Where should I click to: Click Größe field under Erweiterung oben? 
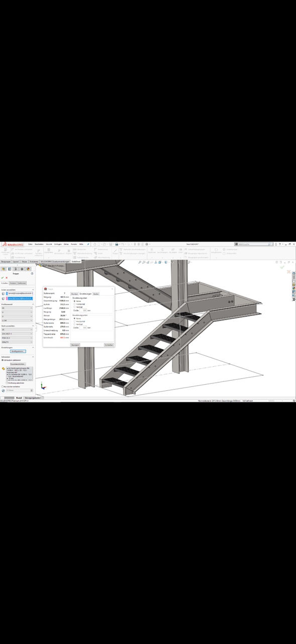pyautogui.click(x=83, y=310)
